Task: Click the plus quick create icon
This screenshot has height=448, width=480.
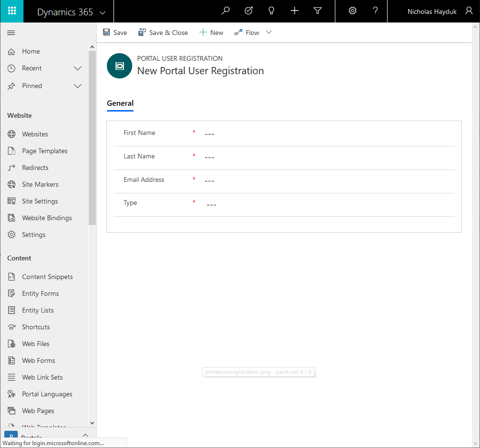Action: coord(295,11)
